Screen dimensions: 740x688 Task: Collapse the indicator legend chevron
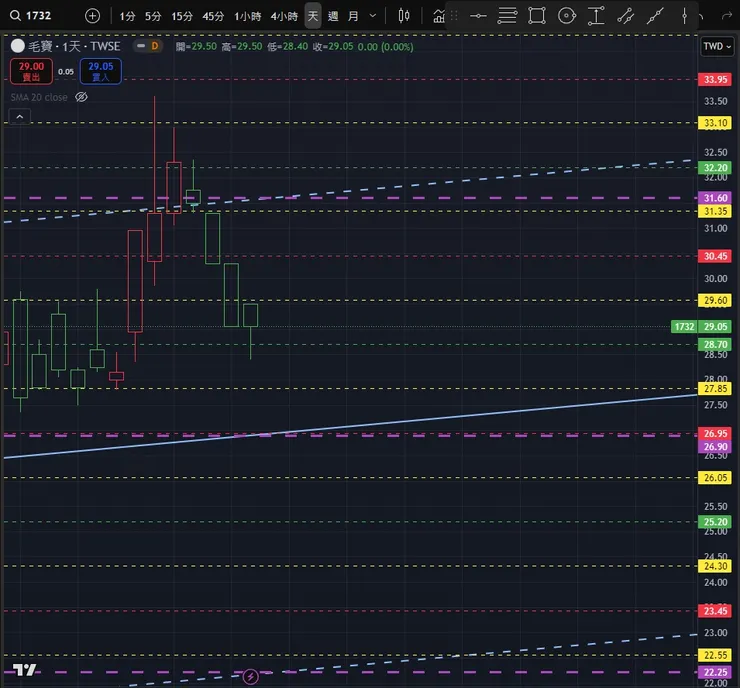tap(19, 117)
